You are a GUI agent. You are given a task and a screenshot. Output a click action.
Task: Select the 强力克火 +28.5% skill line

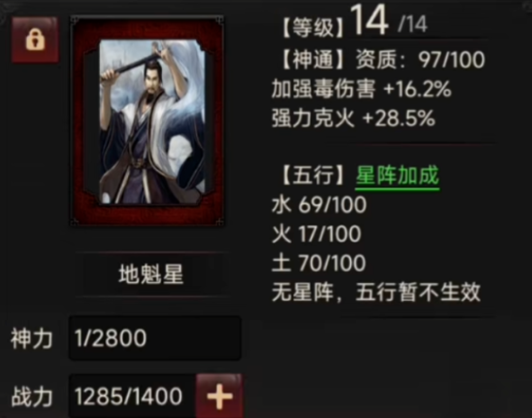[353, 119]
